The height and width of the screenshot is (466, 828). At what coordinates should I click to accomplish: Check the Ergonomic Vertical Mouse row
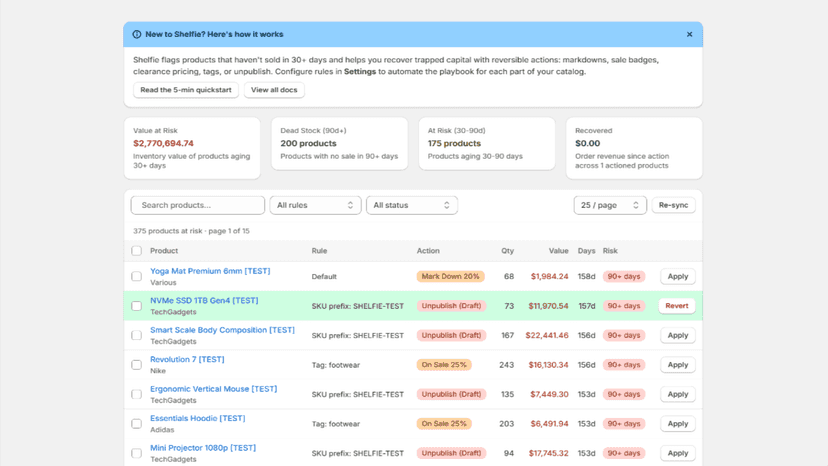(x=137, y=395)
